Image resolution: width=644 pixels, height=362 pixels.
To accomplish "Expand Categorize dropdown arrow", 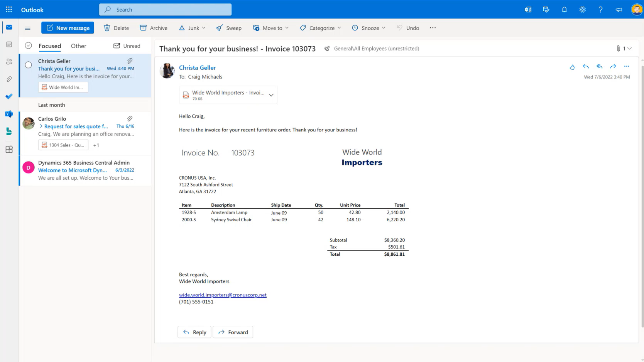I will [339, 28].
